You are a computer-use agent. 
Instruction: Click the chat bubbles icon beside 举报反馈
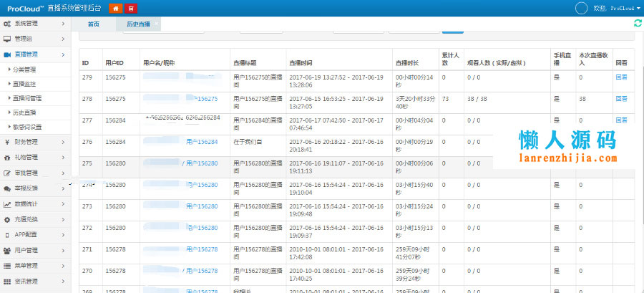[x=7, y=188]
